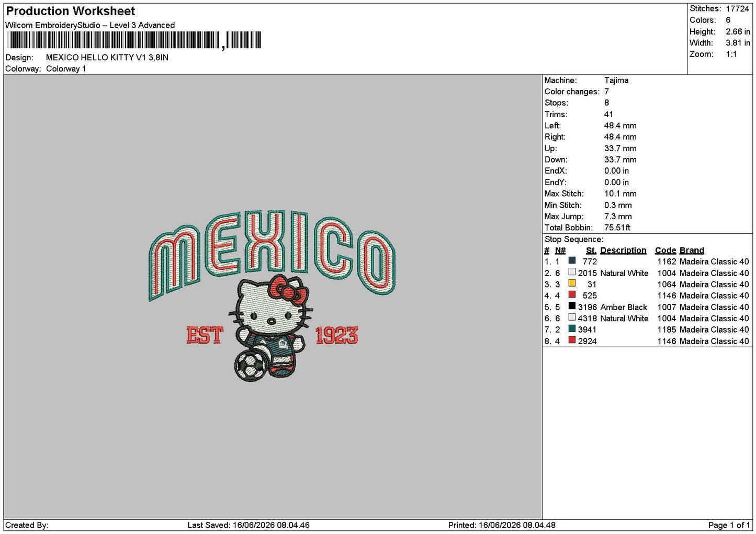Click 'Amber Black' in stop row 5
This screenshot has width=756, height=534.
tap(624, 307)
